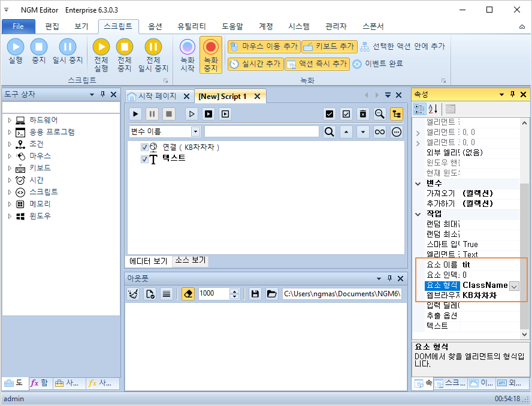Click delete actions trash icon

click(362, 114)
